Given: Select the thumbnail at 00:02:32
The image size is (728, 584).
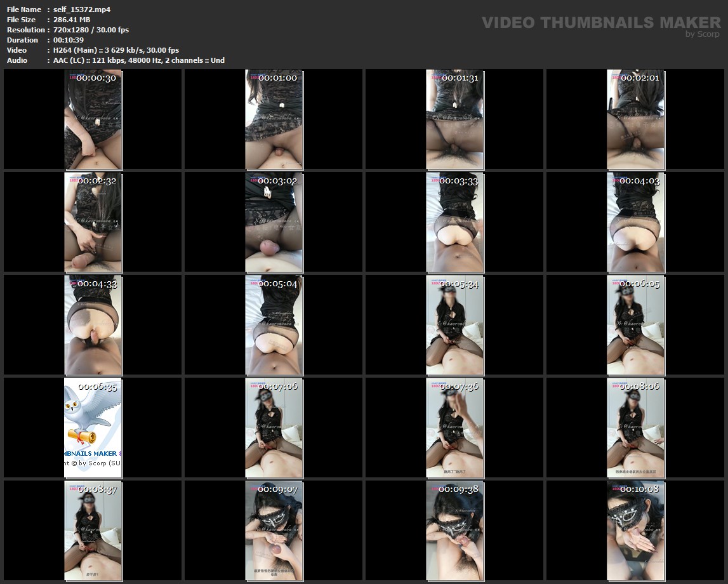Looking at the screenshot, I should pyautogui.click(x=93, y=222).
